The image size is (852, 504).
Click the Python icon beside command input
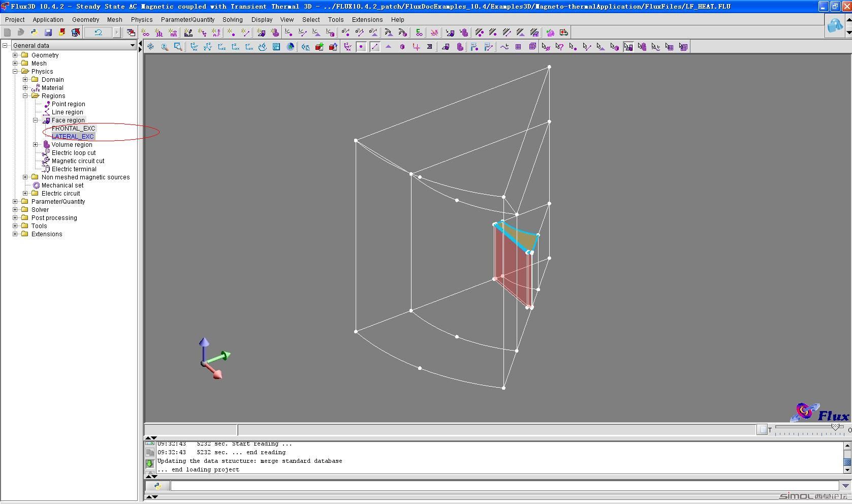pos(157,486)
